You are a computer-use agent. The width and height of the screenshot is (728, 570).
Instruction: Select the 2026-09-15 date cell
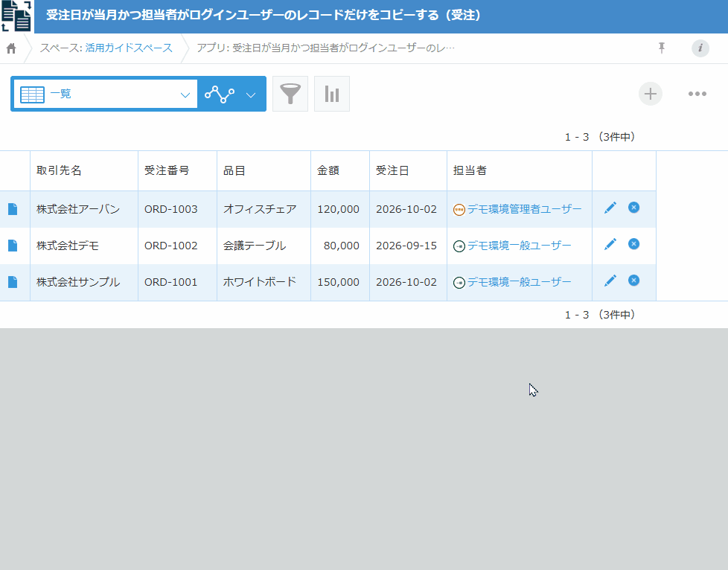click(x=408, y=246)
